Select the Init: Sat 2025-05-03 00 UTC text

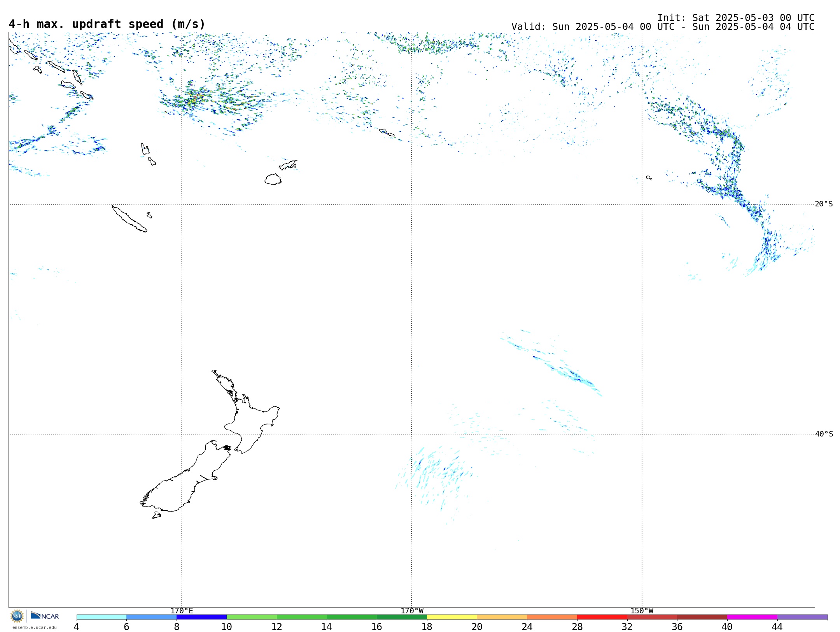click(x=736, y=18)
